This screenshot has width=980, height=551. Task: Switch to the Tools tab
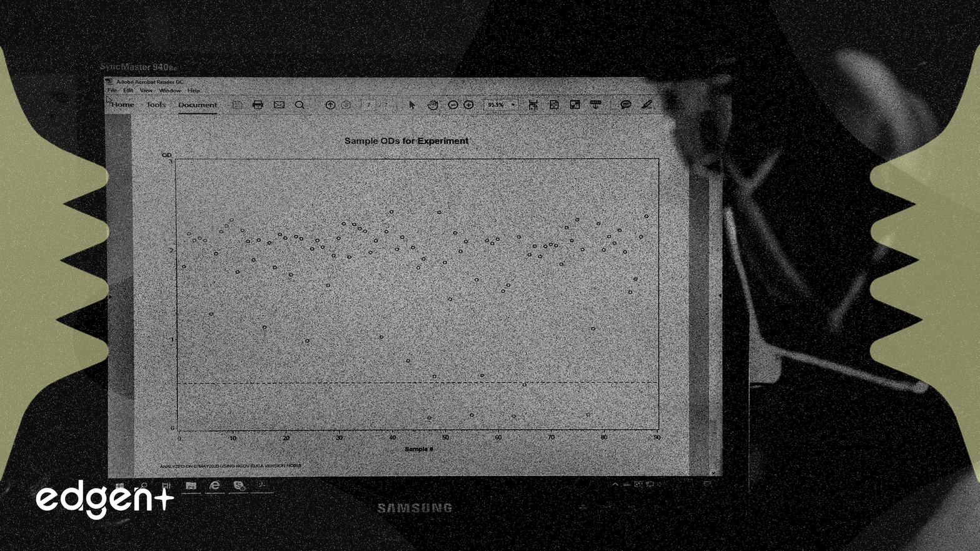pos(156,105)
